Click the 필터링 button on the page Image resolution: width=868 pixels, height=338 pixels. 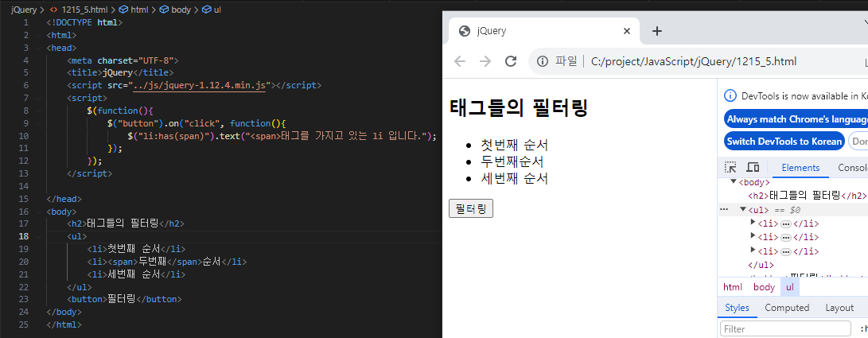coord(470,208)
